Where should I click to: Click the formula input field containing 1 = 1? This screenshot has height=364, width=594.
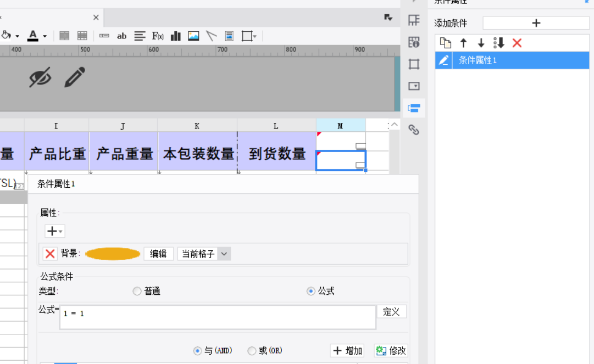pos(218,317)
